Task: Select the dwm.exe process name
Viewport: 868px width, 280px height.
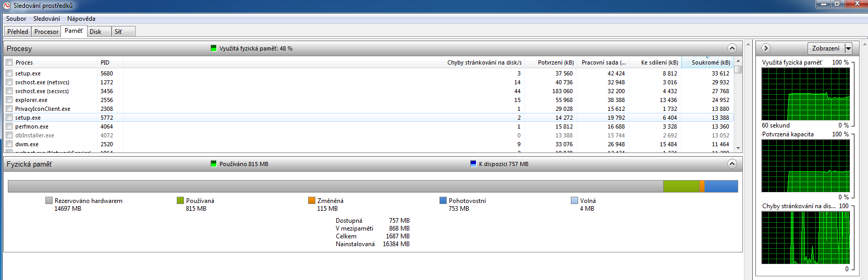Action: click(27, 144)
